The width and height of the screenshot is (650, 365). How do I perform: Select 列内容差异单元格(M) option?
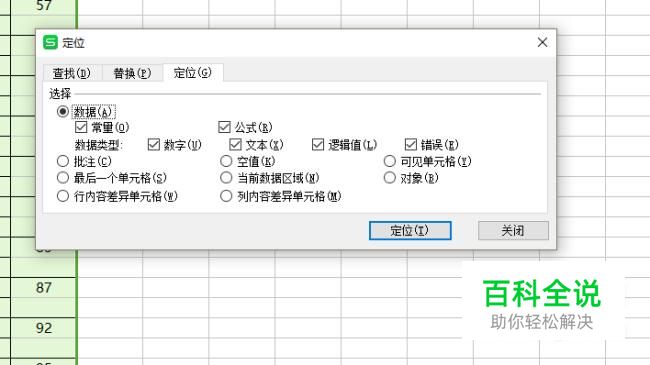pos(226,196)
